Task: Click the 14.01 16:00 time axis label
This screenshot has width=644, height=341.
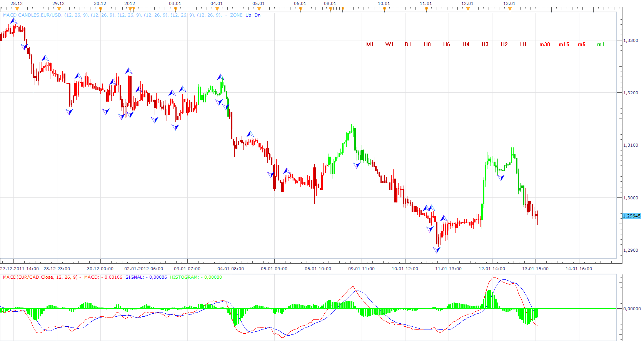Action: pyautogui.click(x=579, y=269)
